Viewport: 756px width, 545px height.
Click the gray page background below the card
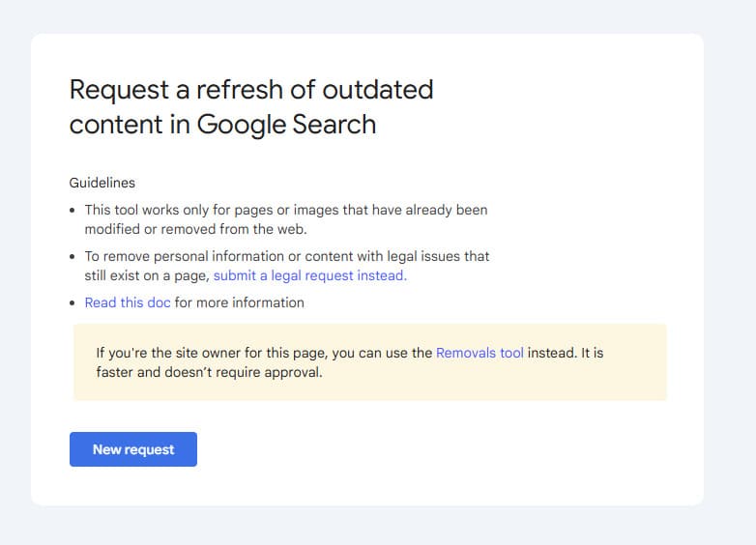click(376, 527)
